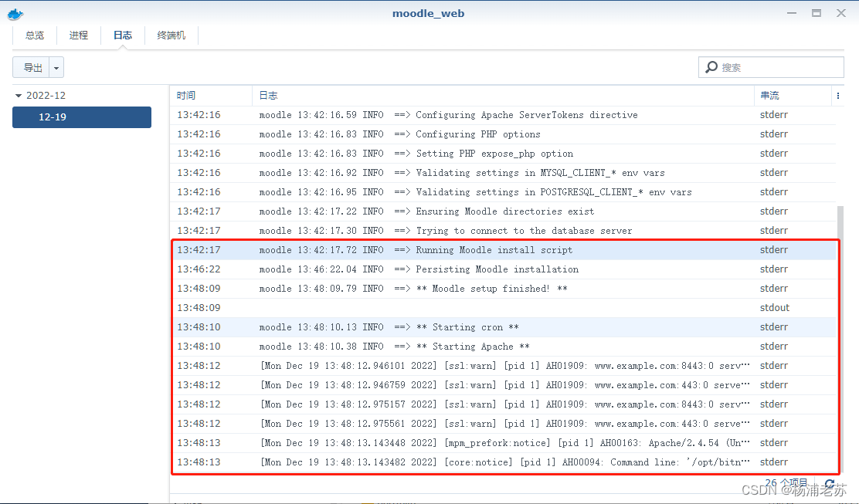Click the Docker whale icon

15,14
